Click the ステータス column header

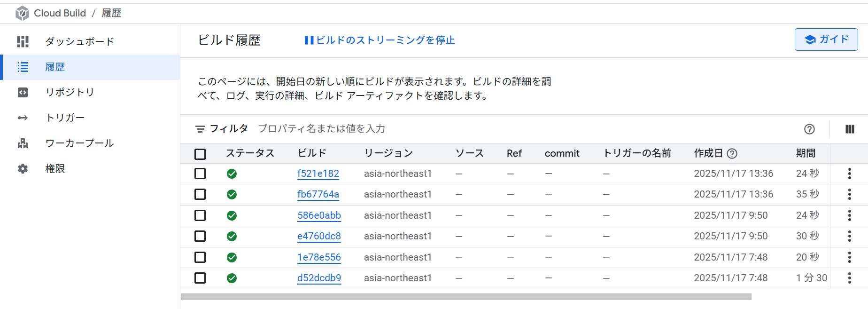click(250, 153)
